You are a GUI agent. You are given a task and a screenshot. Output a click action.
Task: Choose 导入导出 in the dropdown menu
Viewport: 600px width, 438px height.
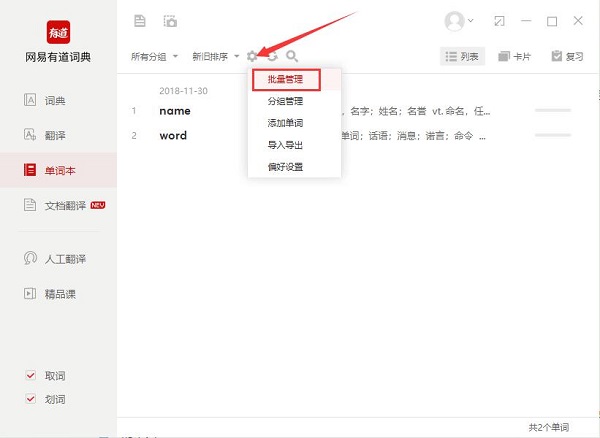pos(286,145)
